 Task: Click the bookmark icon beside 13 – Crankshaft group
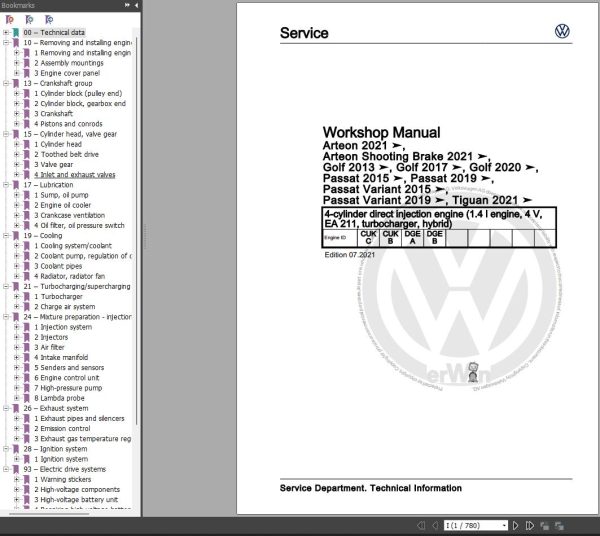(16, 83)
